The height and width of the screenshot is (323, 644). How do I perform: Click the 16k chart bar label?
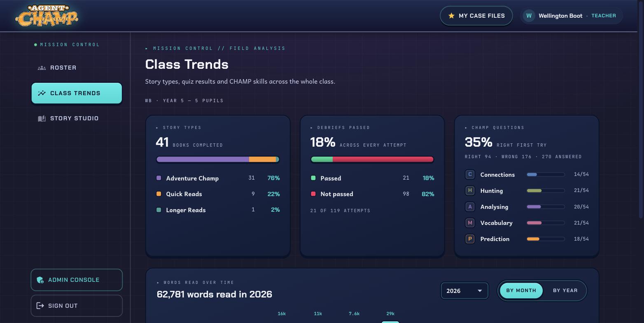click(282, 314)
